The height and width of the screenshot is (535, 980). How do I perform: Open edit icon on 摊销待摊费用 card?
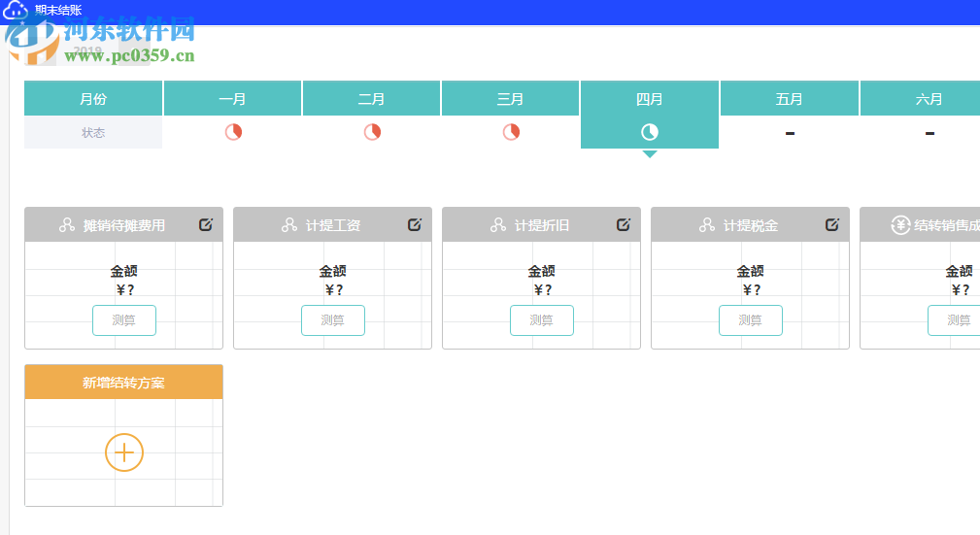click(x=206, y=224)
